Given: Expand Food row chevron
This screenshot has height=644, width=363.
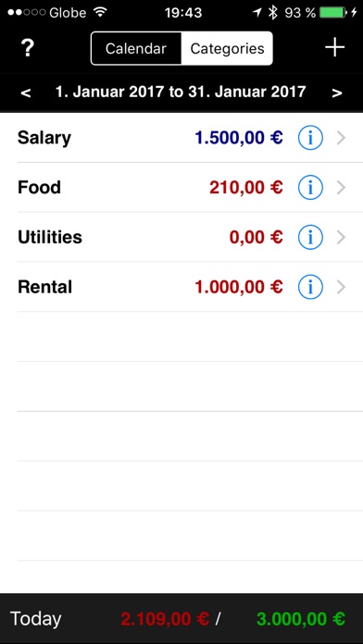Looking at the screenshot, I should coord(341,188).
